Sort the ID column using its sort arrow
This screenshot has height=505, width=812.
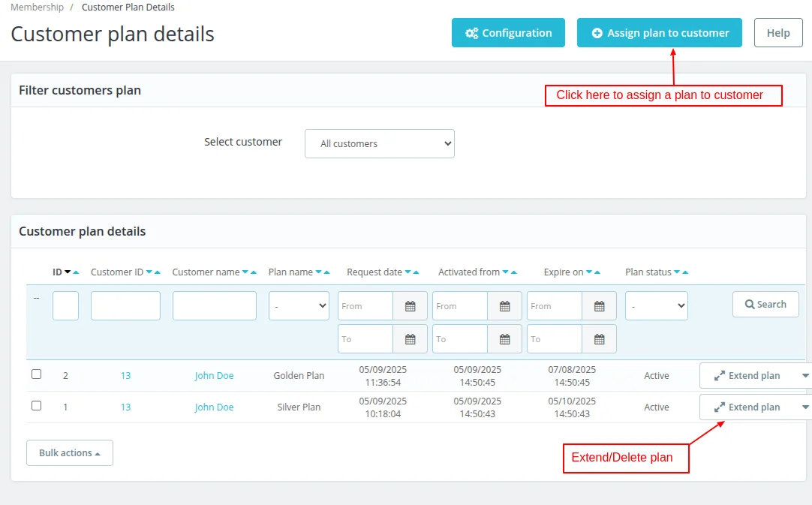tap(67, 272)
